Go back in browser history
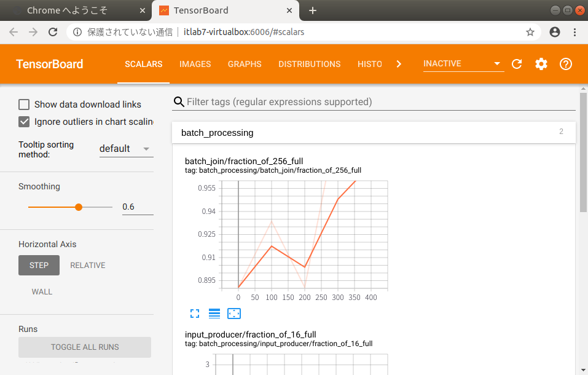 point(14,32)
